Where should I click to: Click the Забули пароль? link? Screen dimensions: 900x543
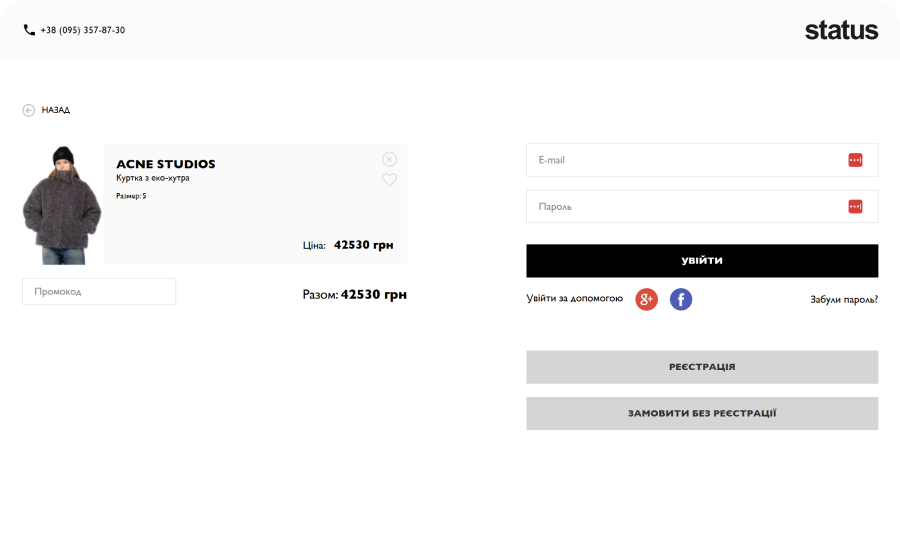tap(844, 300)
